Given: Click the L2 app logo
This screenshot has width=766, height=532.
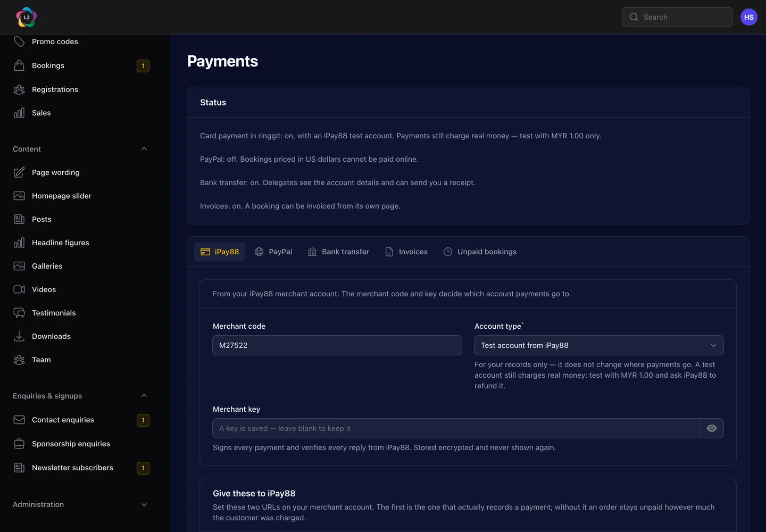Looking at the screenshot, I should click(27, 17).
